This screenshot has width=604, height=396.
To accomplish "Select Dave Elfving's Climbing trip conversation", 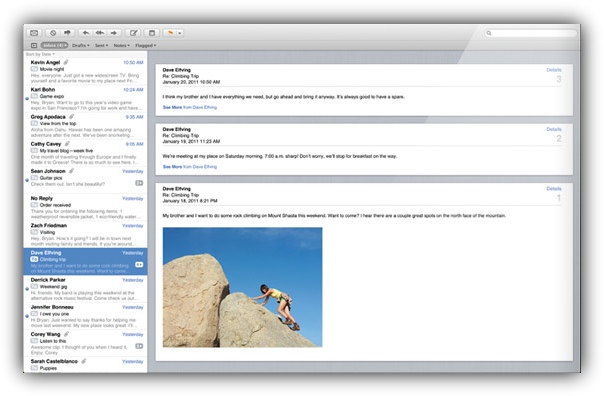I will [x=86, y=262].
